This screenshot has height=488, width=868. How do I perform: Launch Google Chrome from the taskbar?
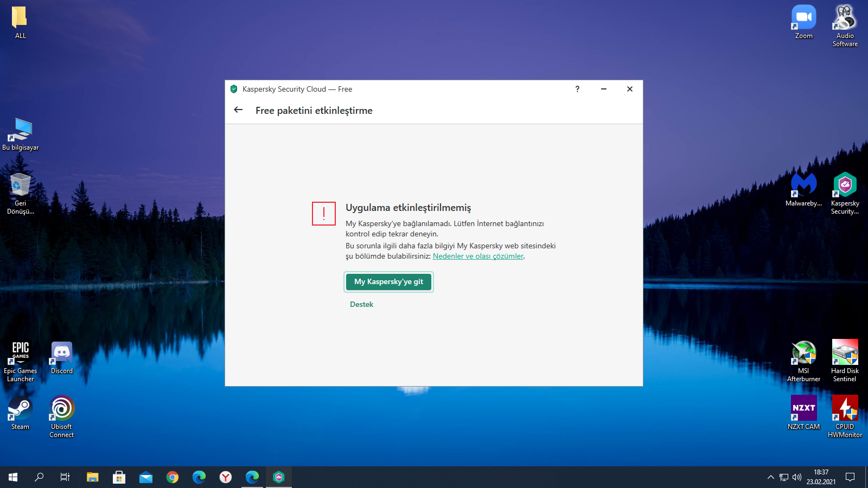[173, 477]
